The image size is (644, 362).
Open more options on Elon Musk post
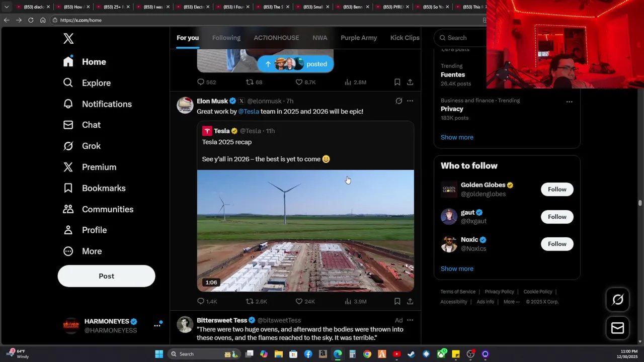pos(410,101)
